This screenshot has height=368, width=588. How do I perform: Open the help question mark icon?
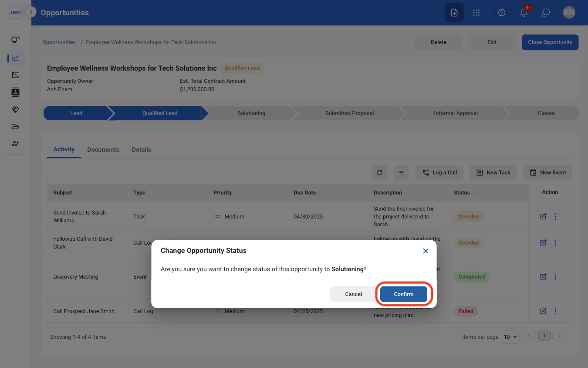click(501, 13)
